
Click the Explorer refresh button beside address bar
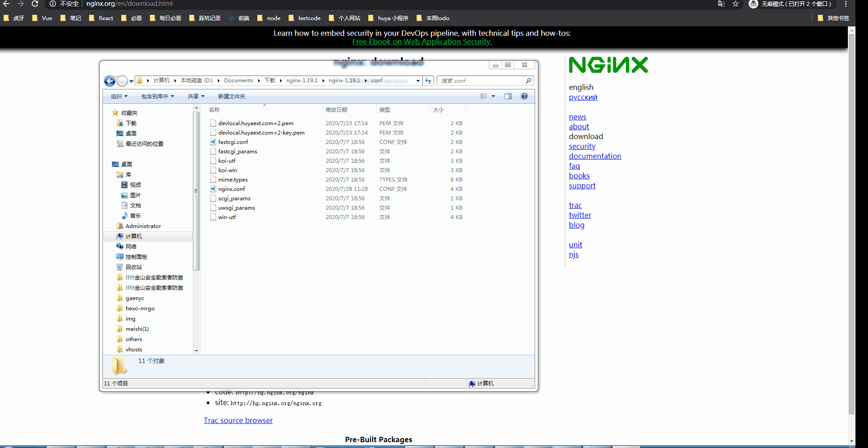tap(428, 80)
